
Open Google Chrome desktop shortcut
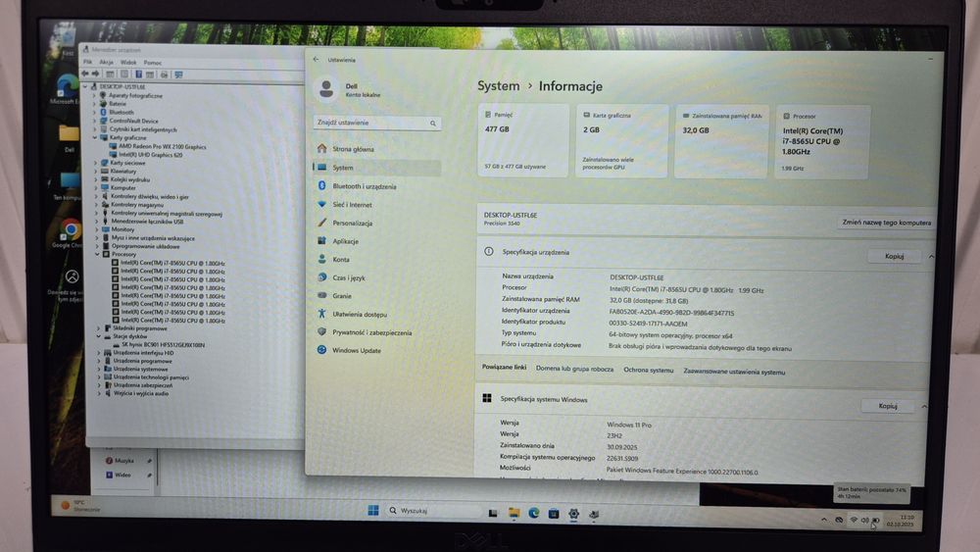coord(70,233)
